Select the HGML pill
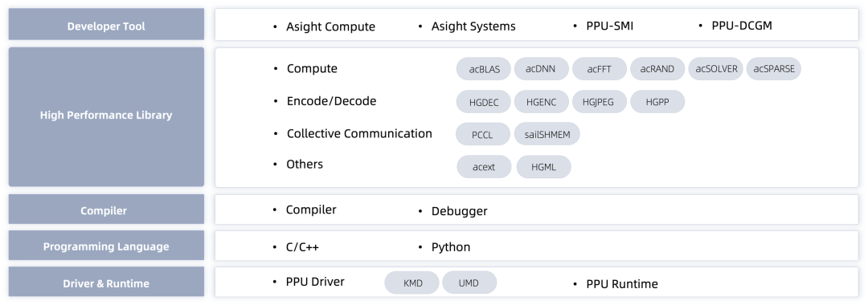The width and height of the screenshot is (868, 305). (x=543, y=167)
